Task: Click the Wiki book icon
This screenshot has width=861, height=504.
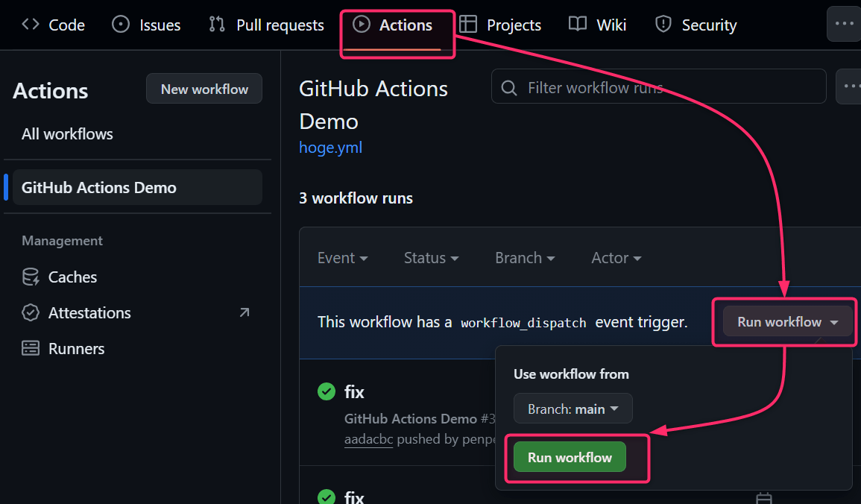Action: click(x=578, y=24)
